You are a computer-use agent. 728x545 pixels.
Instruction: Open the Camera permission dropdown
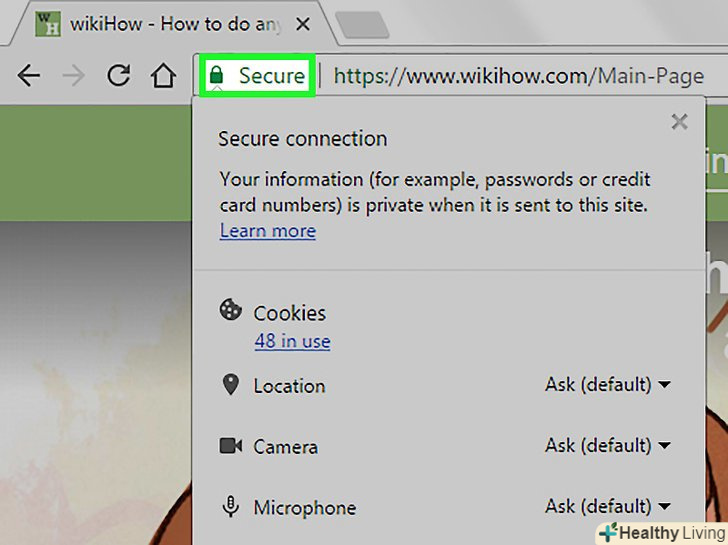click(608, 446)
